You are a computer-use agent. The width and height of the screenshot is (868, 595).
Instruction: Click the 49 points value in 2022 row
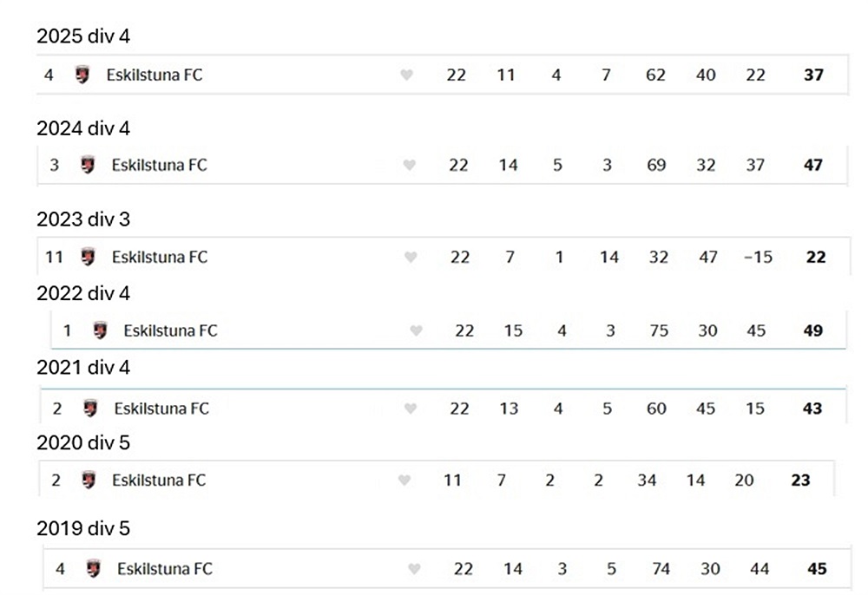point(813,330)
